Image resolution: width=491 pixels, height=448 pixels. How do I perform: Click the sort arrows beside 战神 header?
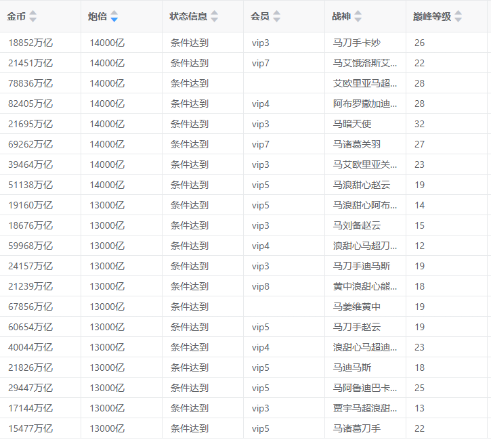358,16
